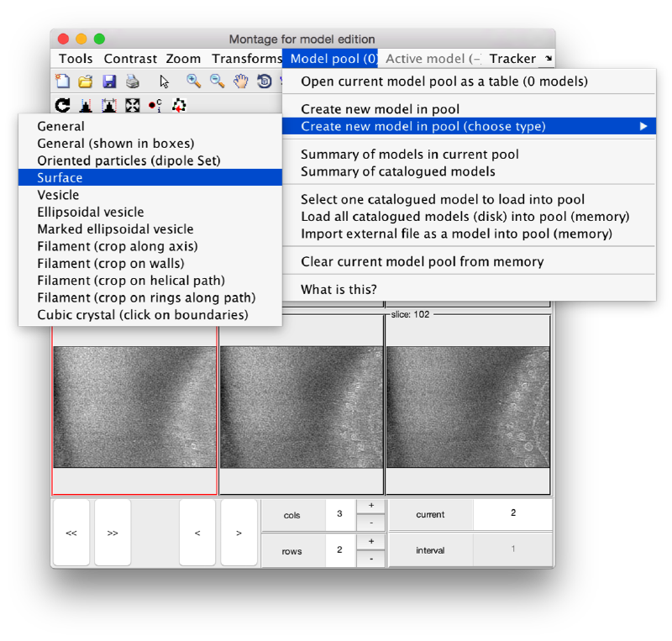This screenshot has width=672, height=641.
Task: Click the New Figure icon in toolbar
Action: tap(62, 81)
